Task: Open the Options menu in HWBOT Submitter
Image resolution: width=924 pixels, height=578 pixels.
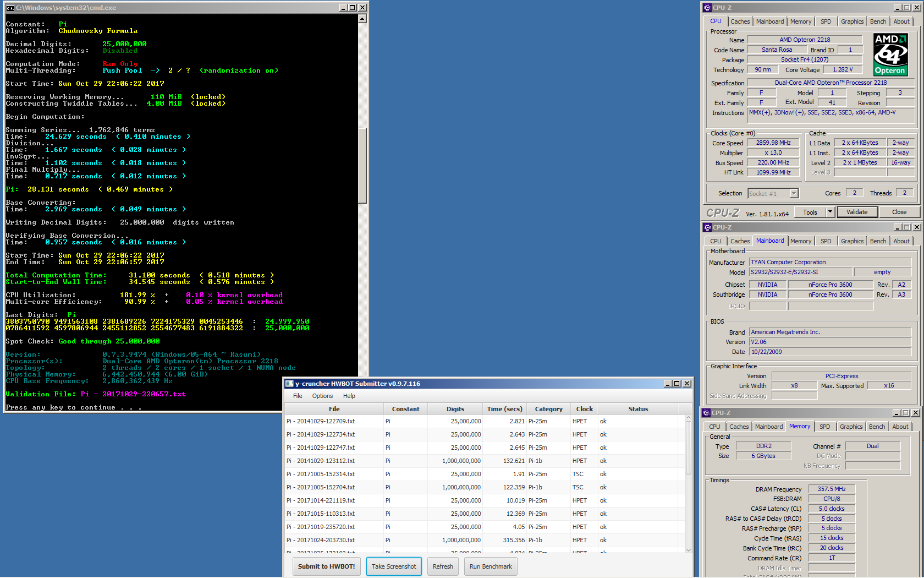Action: [322, 396]
